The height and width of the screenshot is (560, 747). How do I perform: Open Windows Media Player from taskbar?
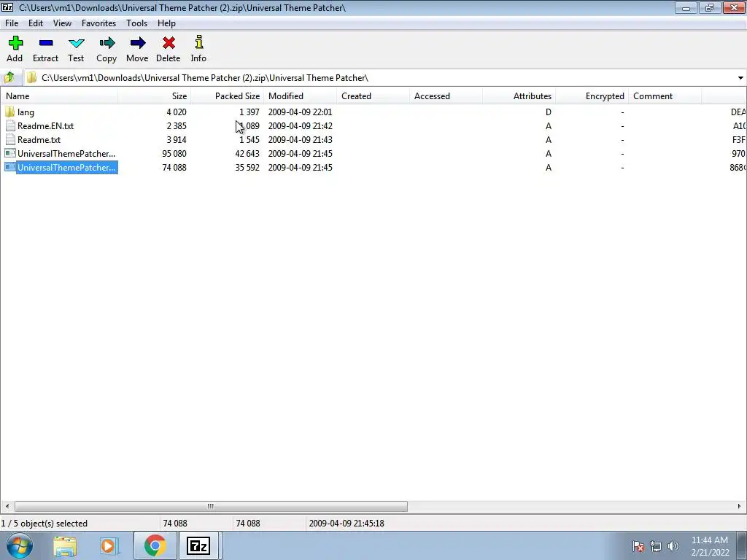pyautogui.click(x=109, y=545)
